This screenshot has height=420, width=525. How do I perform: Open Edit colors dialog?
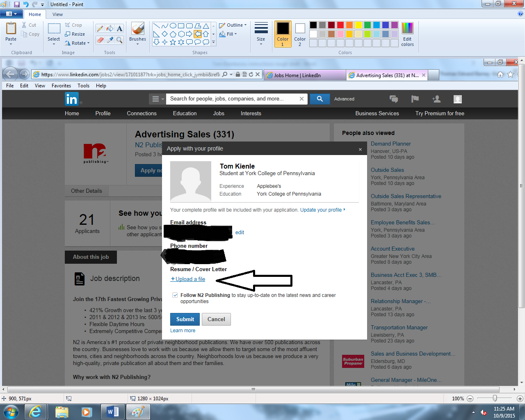[x=407, y=34]
